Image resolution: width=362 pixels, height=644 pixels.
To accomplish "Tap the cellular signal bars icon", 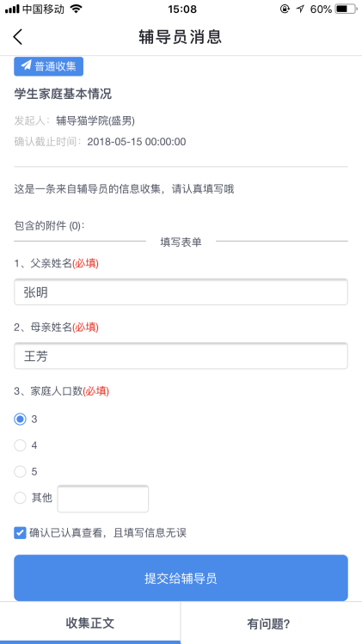I will tap(12, 9).
